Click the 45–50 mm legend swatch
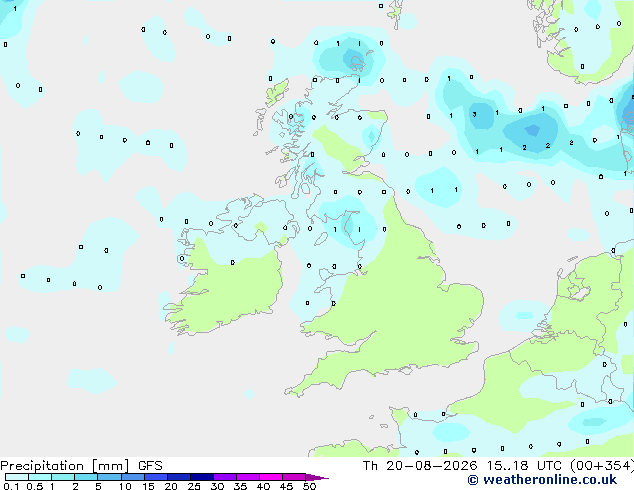Image resolution: width=634 pixels, height=490 pixels. 294,477
